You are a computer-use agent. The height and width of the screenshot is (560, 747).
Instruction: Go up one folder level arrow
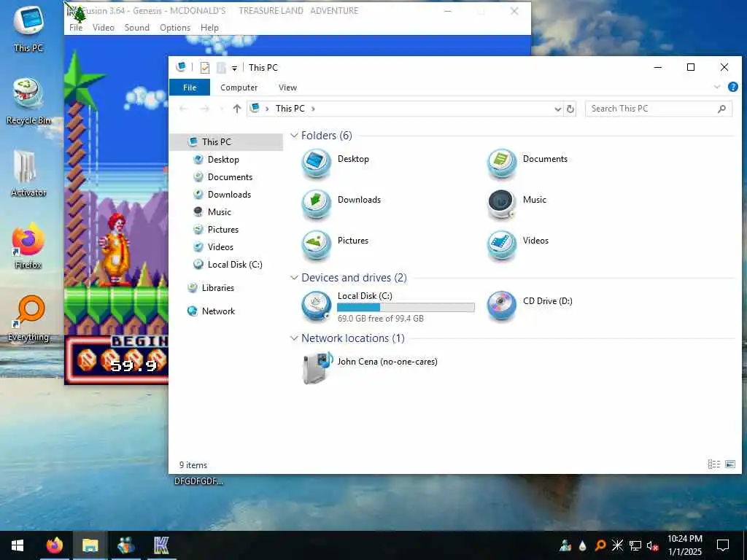(237, 109)
